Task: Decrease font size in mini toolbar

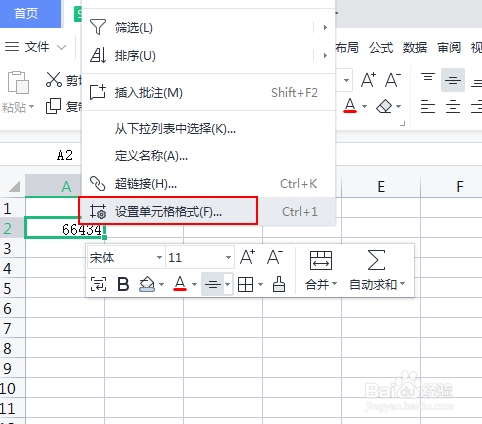Action: [x=275, y=257]
